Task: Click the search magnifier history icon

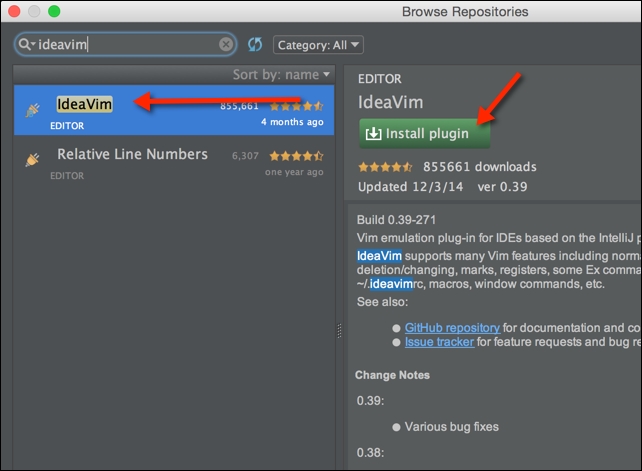Action: click(27, 44)
